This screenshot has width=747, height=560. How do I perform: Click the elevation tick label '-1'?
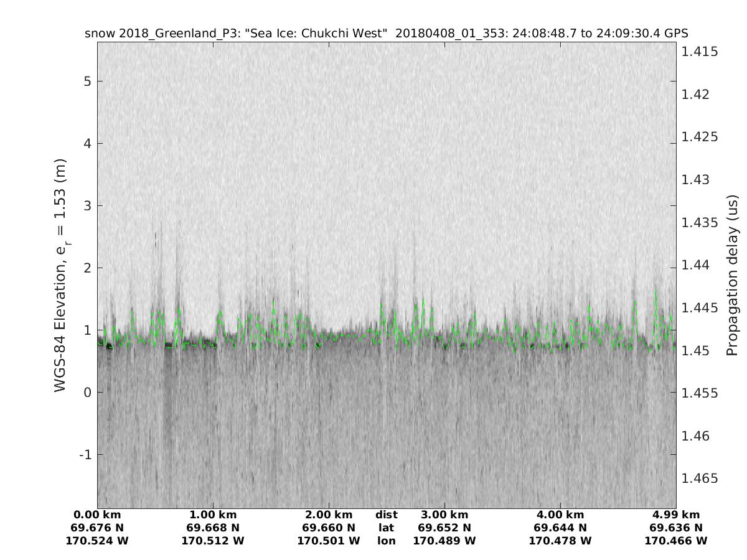(x=85, y=454)
